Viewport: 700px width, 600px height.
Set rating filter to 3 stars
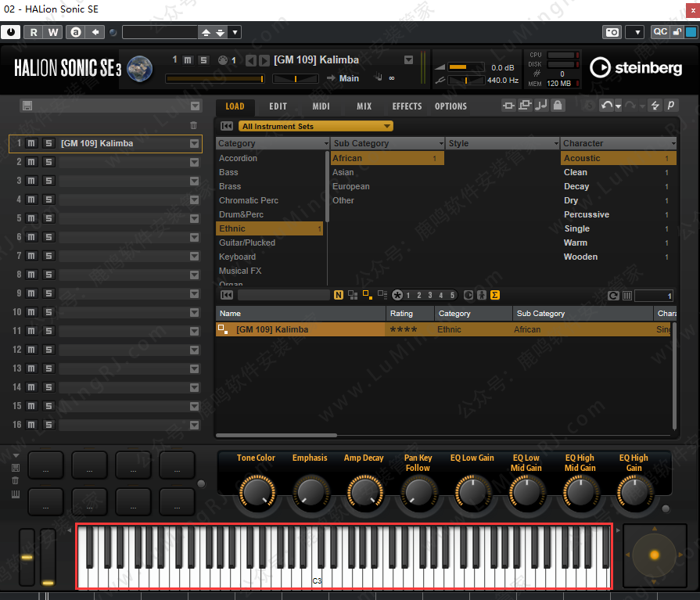point(430,295)
